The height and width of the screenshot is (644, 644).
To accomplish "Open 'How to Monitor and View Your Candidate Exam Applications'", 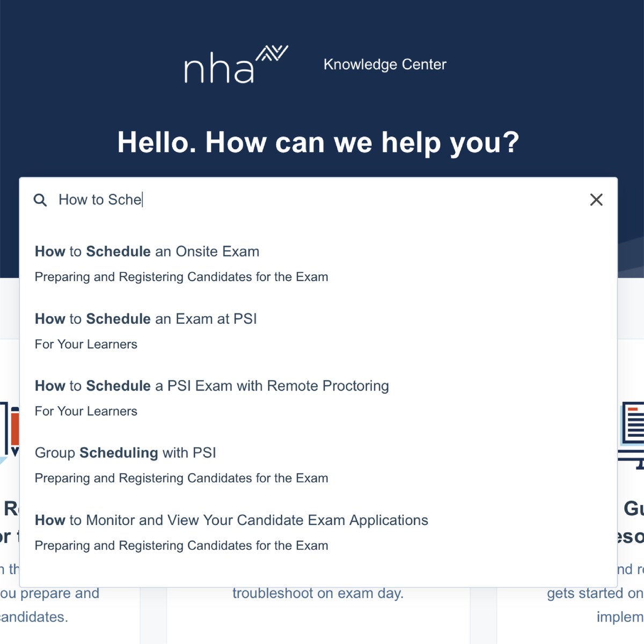I will (231, 520).
